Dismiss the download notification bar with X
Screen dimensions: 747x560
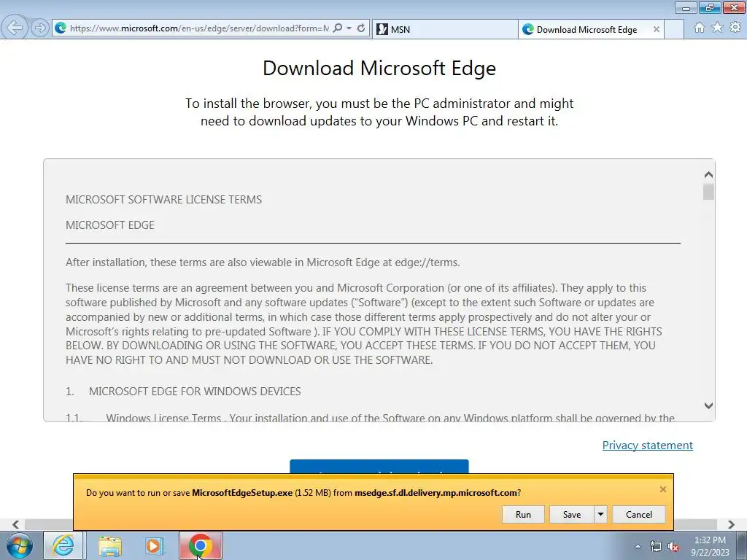pyautogui.click(x=662, y=489)
